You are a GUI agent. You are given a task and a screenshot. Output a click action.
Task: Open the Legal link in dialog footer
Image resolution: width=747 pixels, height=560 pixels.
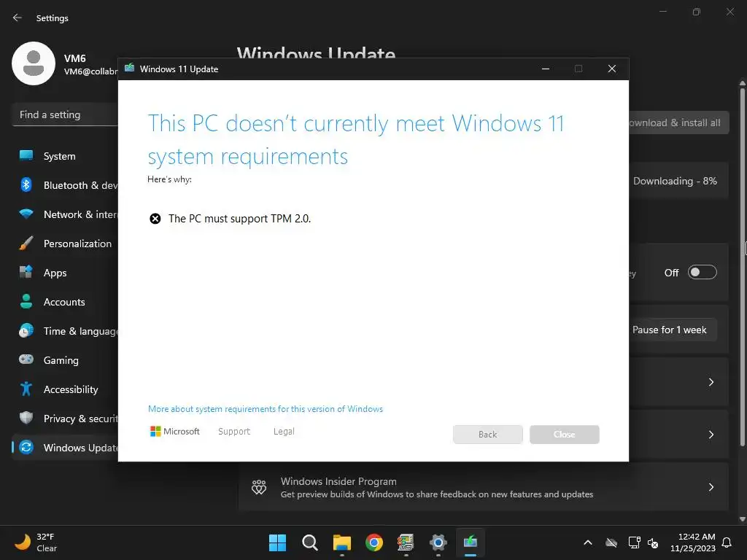click(x=284, y=432)
